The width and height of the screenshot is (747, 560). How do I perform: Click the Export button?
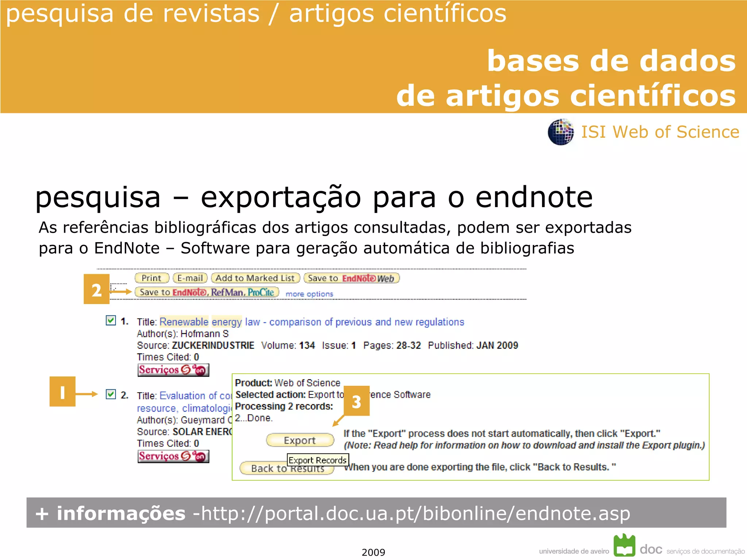point(300,440)
